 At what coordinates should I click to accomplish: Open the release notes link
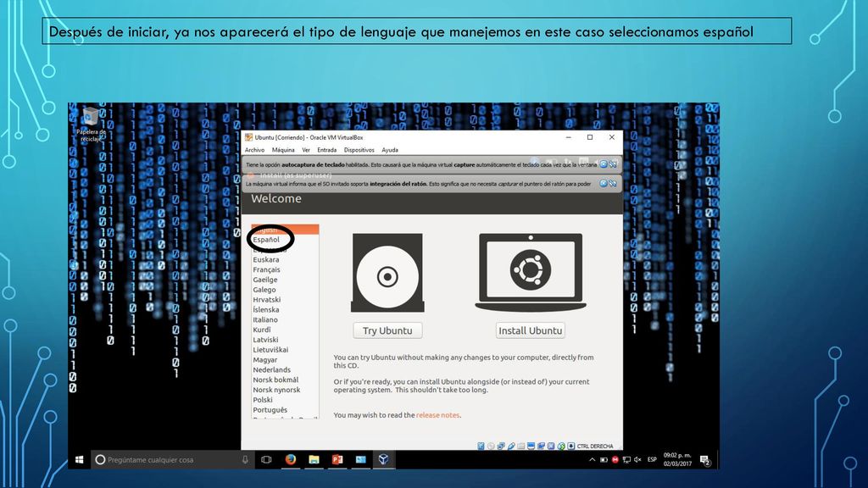tap(438, 415)
